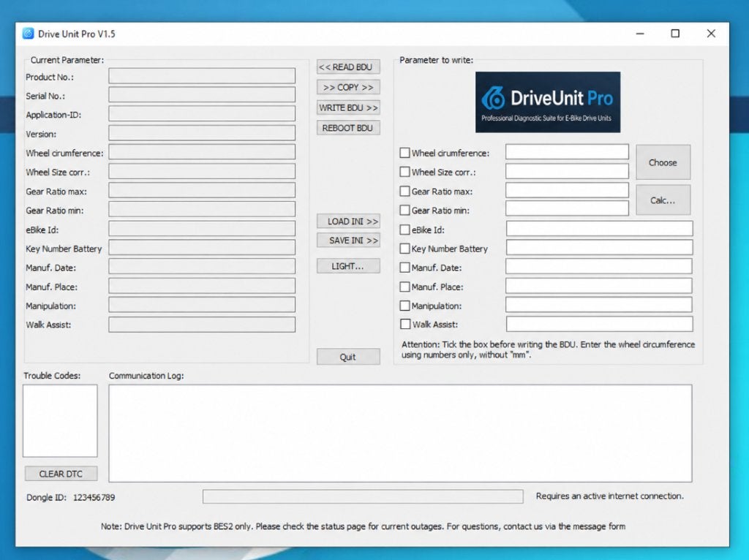Viewport: 749px width, 560px height.
Task: Minimize the Drive Unit Pro window
Action: tap(640, 34)
